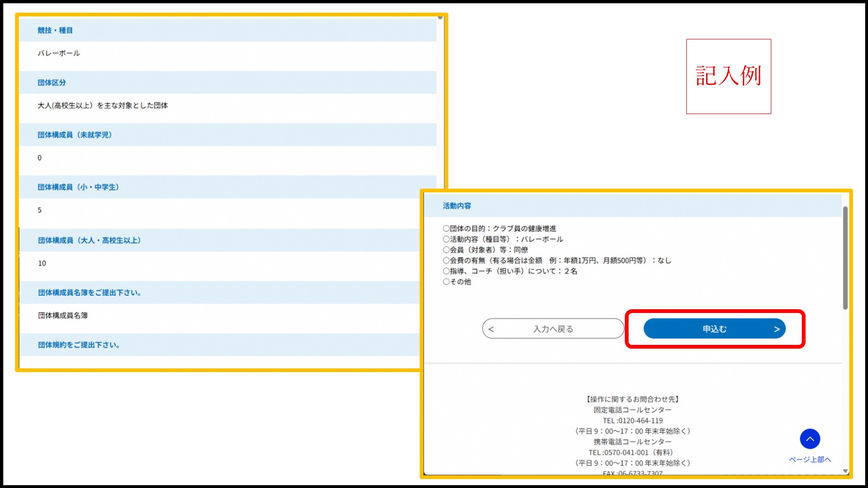
Task: Click the fixed-line TEL 0120-464-119 number
Action: click(632, 420)
